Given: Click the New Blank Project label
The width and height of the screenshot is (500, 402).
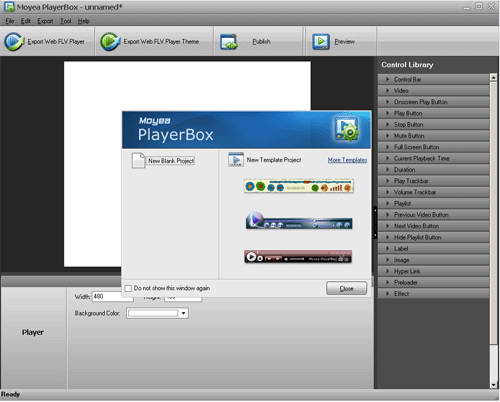Looking at the screenshot, I should 171,161.
